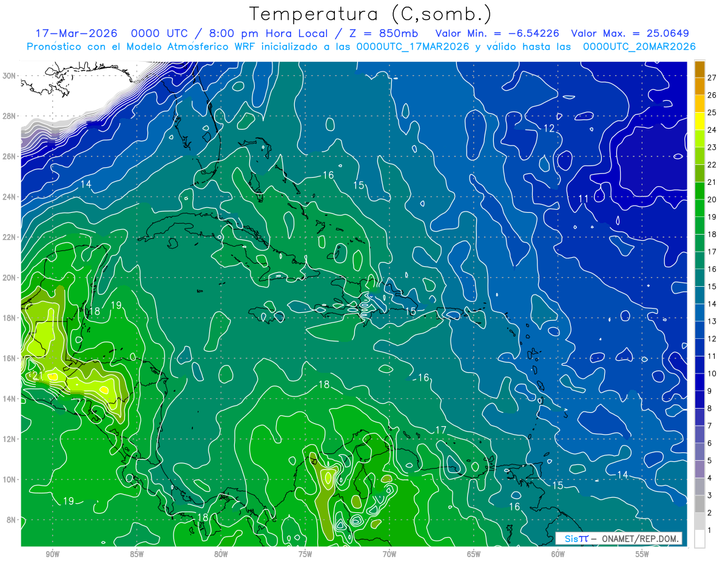Click color scale label "27"
The width and height of the screenshot is (728, 562).
click(x=712, y=78)
